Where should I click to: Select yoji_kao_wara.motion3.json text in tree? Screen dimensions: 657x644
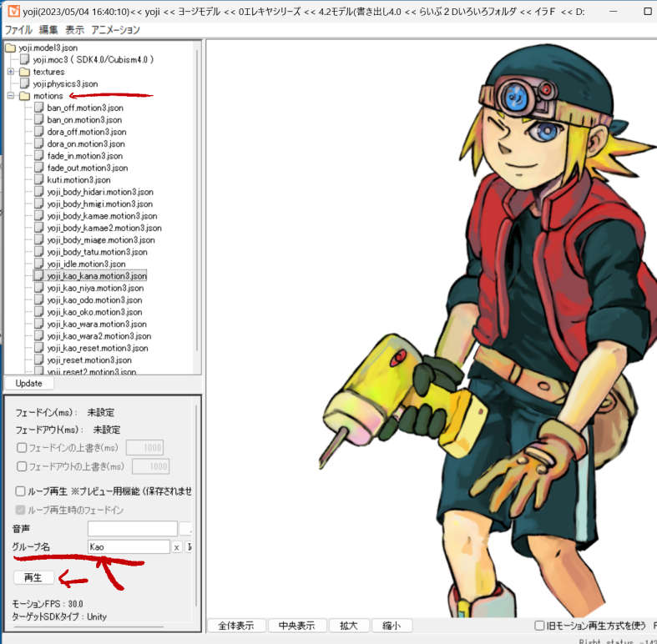click(x=97, y=325)
